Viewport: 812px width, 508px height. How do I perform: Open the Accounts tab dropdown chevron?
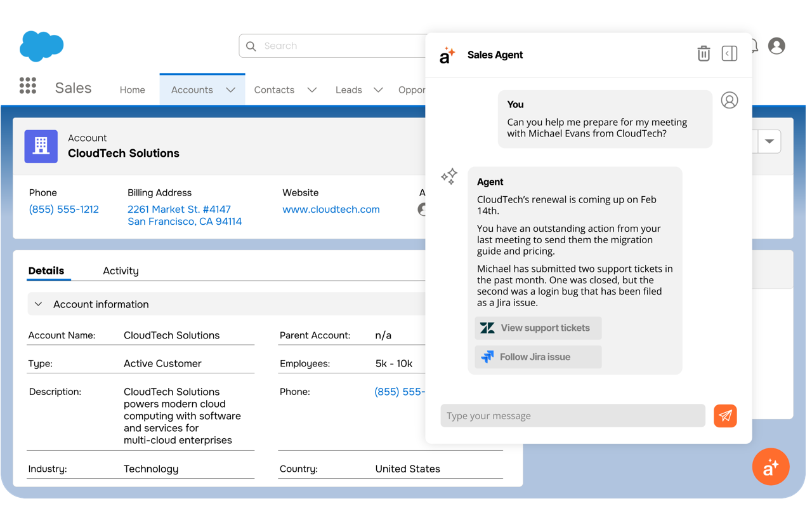[x=231, y=90]
